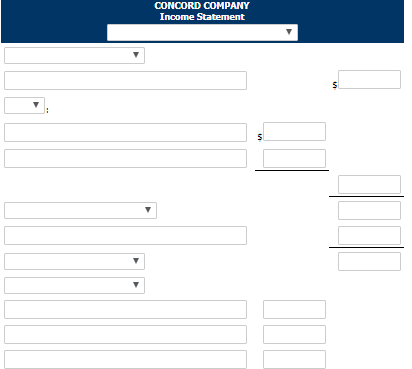Click the subtotal amount field in right column
Image resolution: width=412 pixels, height=369 pixels.
pyautogui.click(x=369, y=184)
